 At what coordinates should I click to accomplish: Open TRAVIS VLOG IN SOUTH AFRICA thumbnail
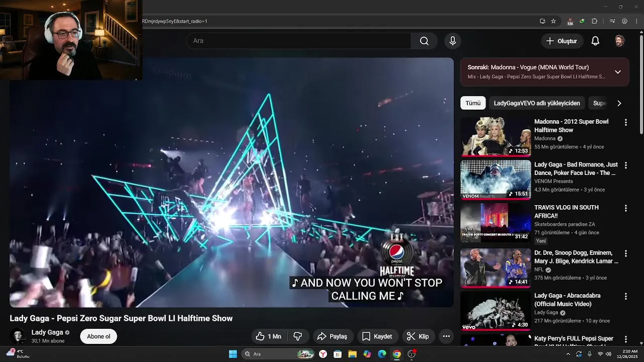point(496,223)
